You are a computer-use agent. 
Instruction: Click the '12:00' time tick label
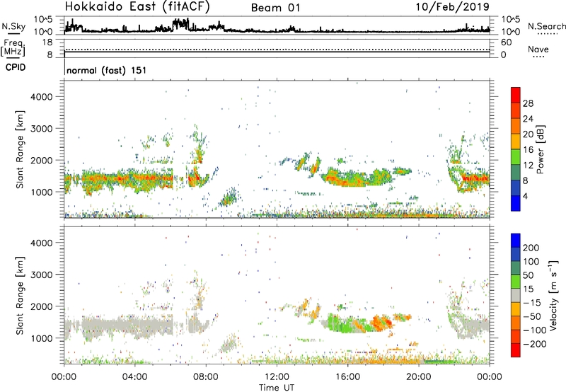pyautogui.click(x=277, y=377)
